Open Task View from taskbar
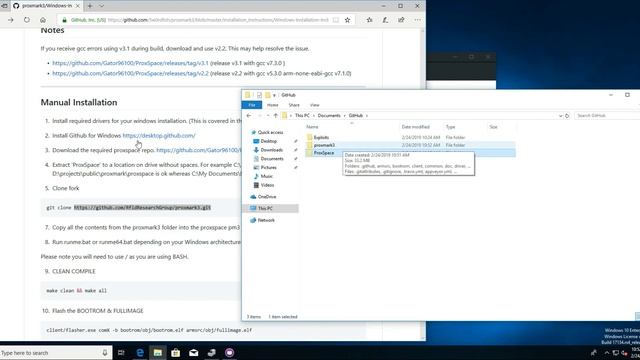Viewport: 640px width, 360px height. click(121, 353)
